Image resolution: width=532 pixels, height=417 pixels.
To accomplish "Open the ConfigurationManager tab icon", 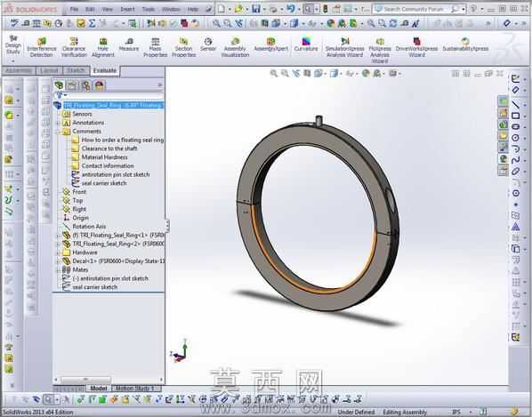I will (85, 85).
